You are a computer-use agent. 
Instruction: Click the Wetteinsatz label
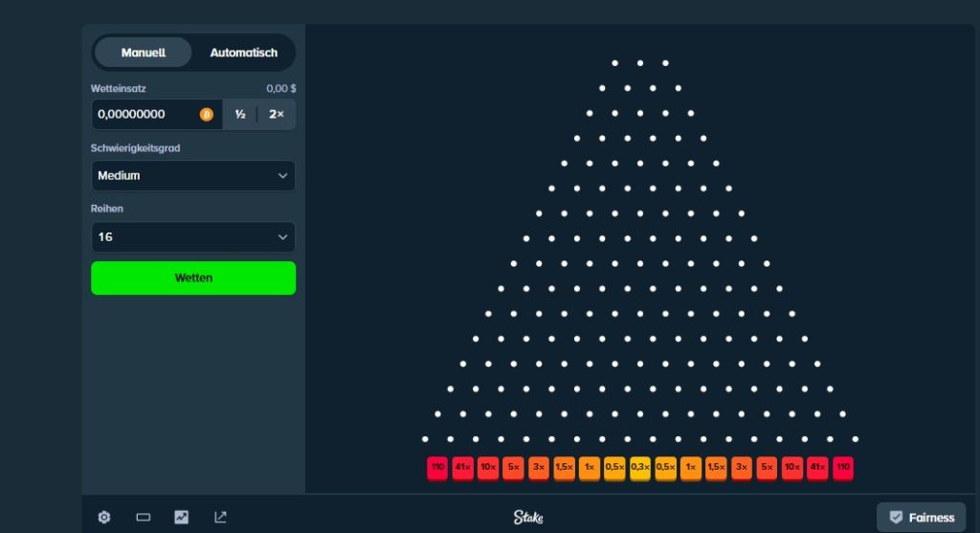(x=118, y=89)
